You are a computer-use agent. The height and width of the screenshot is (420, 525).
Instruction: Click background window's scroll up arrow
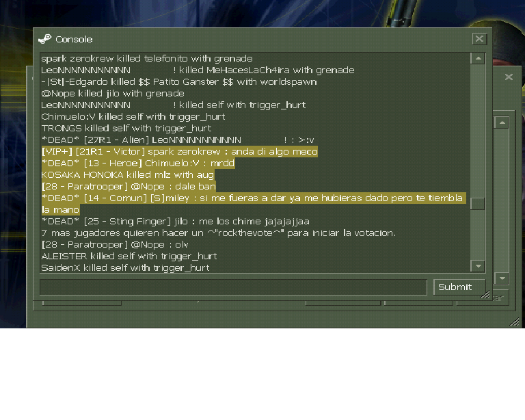click(x=502, y=123)
